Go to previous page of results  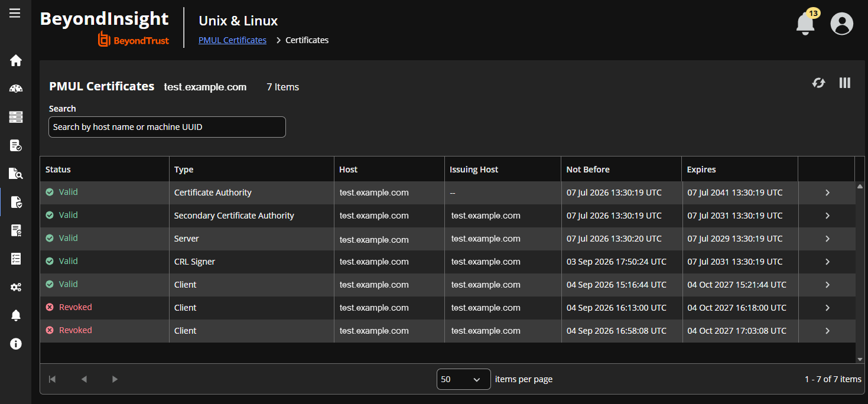tap(84, 379)
